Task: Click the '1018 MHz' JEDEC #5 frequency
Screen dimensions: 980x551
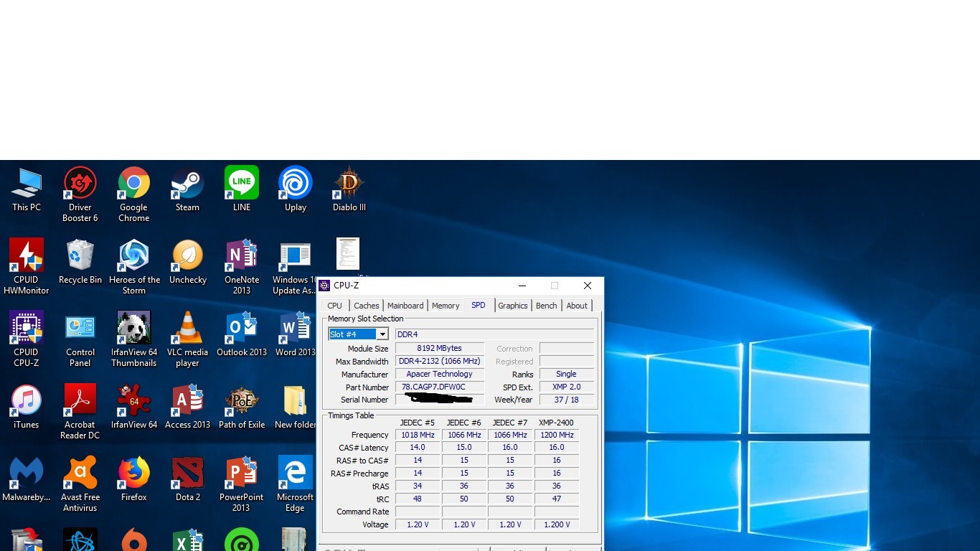Action: click(x=418, y=435)
